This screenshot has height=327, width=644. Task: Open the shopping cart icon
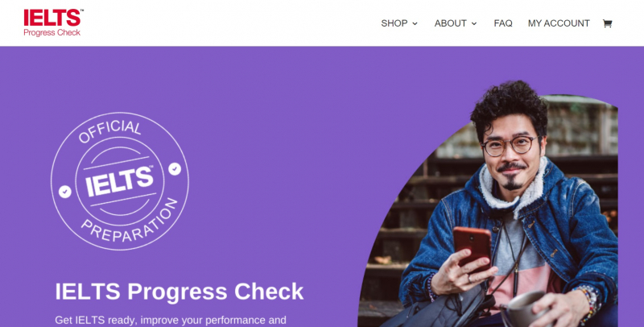[607, 23]
